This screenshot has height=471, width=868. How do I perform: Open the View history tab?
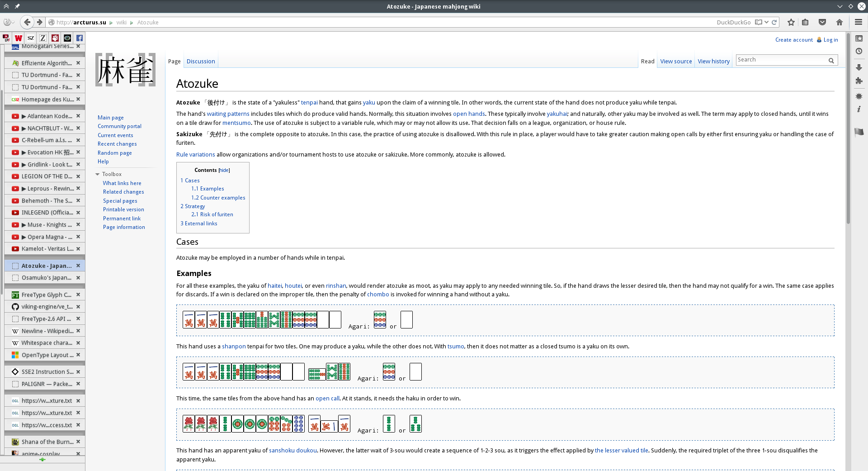point(713,62)
